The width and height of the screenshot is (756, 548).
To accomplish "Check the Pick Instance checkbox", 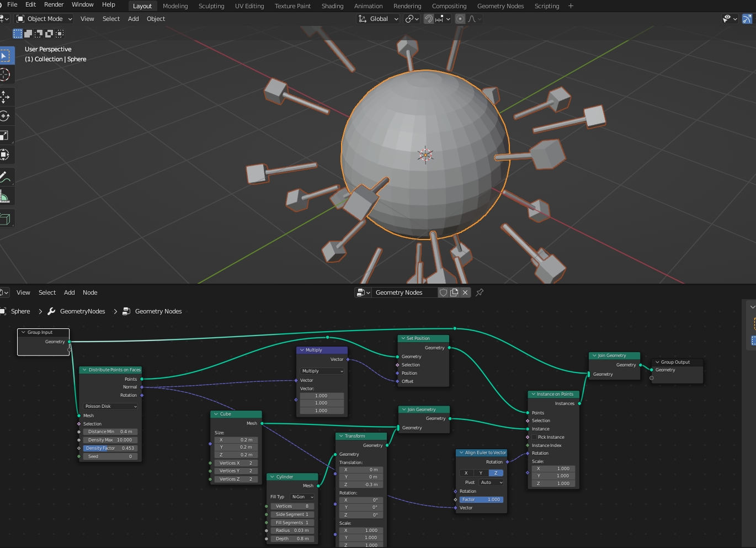I will coord(534,437).
